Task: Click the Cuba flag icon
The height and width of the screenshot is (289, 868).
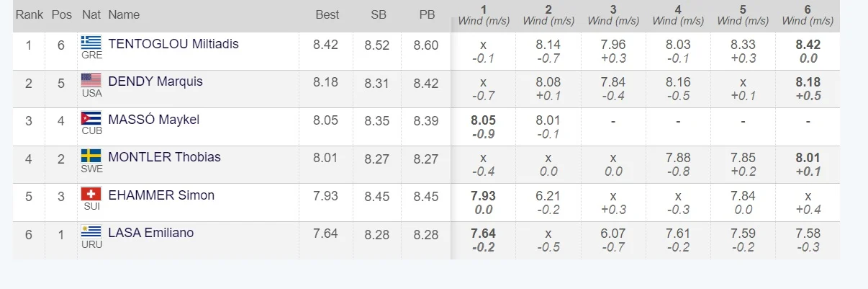Action: [x=91, y=118]
